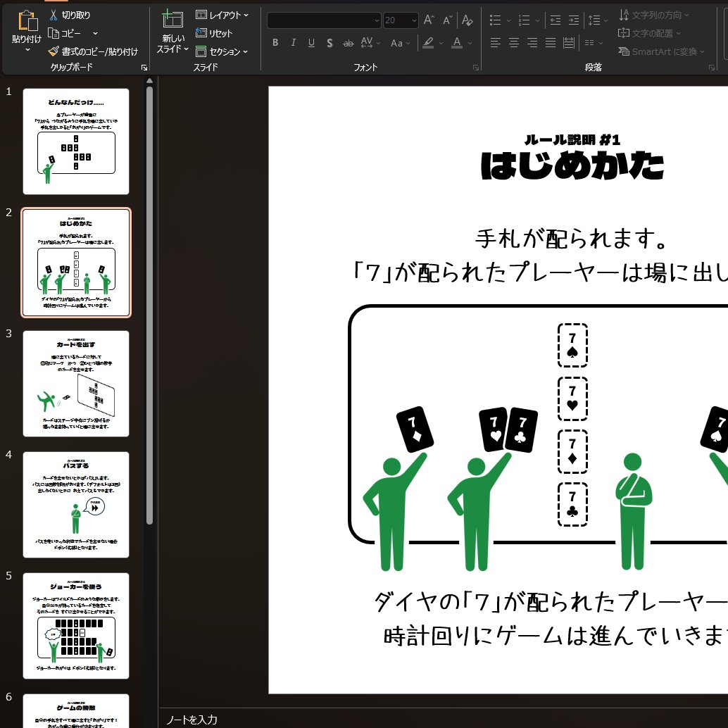Open Align Text (文字の配置) menu

click(649, 33)
